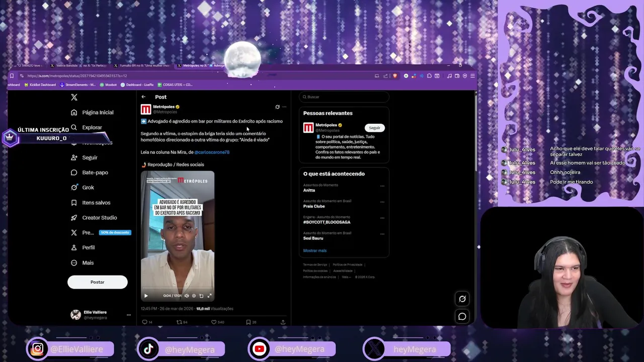Click the floating Grok button
Viewport: 644px width, 362px height.
click(x=462, y=299)
